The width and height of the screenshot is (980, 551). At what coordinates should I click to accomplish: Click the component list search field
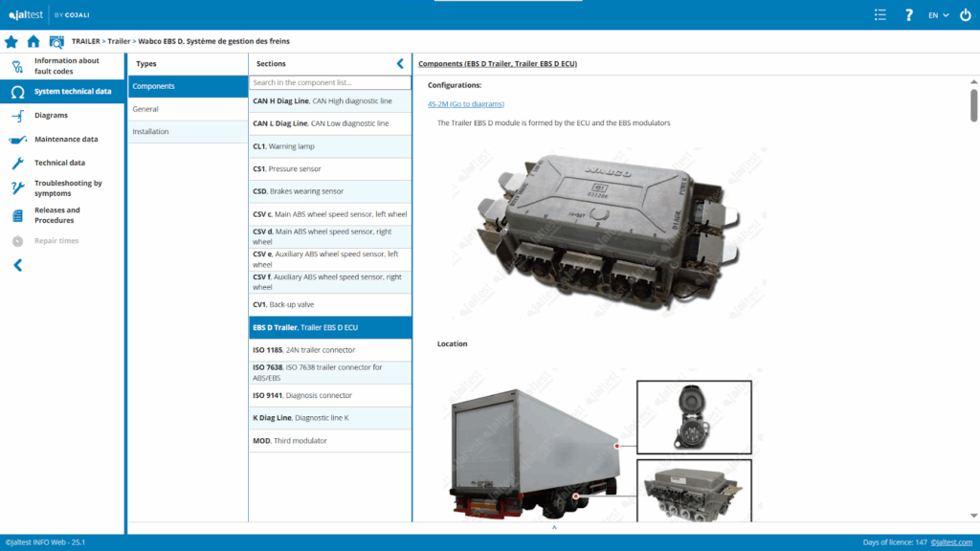pyautogui.click(x=330, y=83)
